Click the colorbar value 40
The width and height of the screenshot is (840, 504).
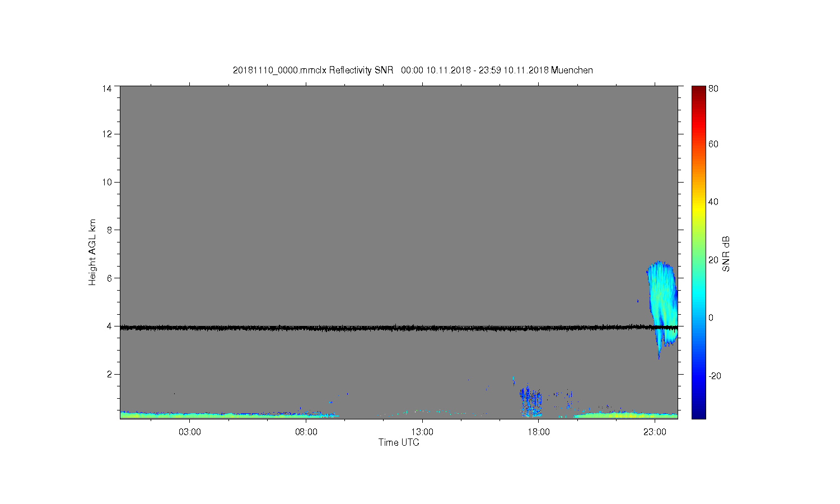coord(713,202)
